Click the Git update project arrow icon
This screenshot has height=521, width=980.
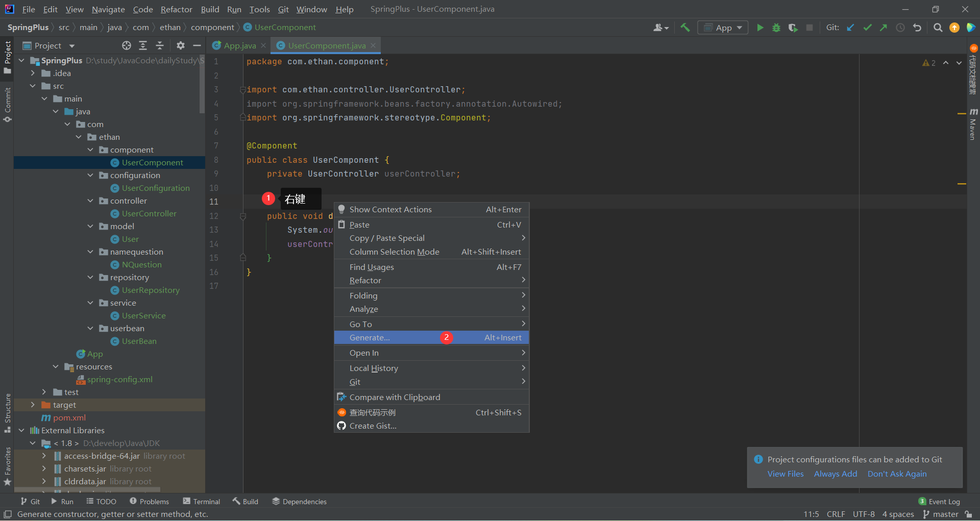pos(850,28)
